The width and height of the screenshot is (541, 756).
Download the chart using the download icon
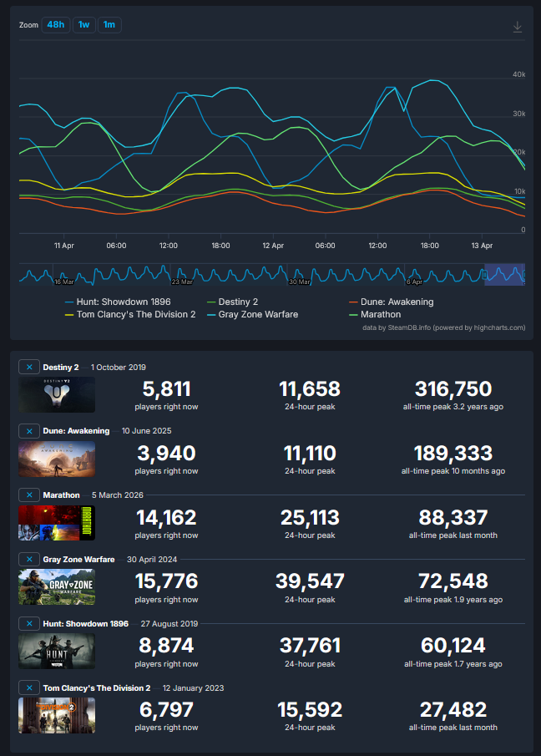[x=518, y=27]
